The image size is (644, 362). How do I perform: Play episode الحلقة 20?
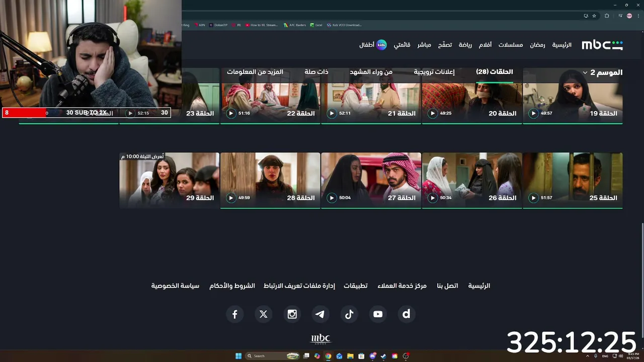click(x=433, y=114)
